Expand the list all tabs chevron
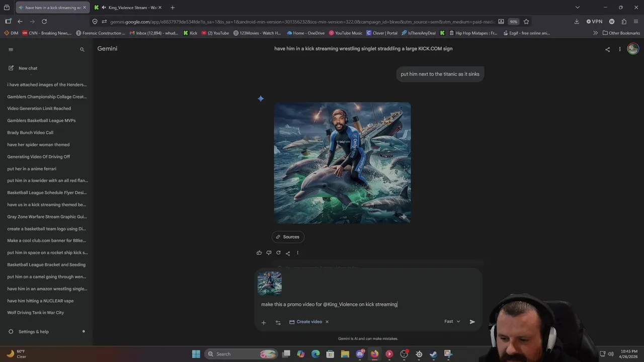The height and width of the screenshot is (362, 644). click(578, 8)
